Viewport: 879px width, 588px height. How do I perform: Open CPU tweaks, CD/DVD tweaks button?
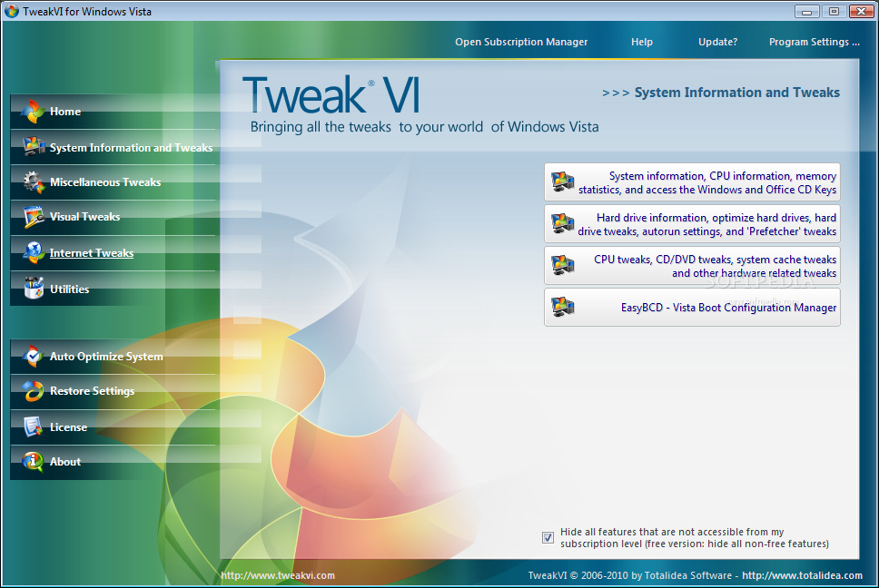692,265
